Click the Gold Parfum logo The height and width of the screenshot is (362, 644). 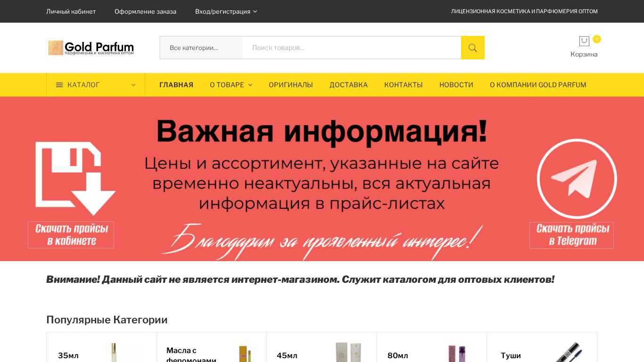(91, 48)
